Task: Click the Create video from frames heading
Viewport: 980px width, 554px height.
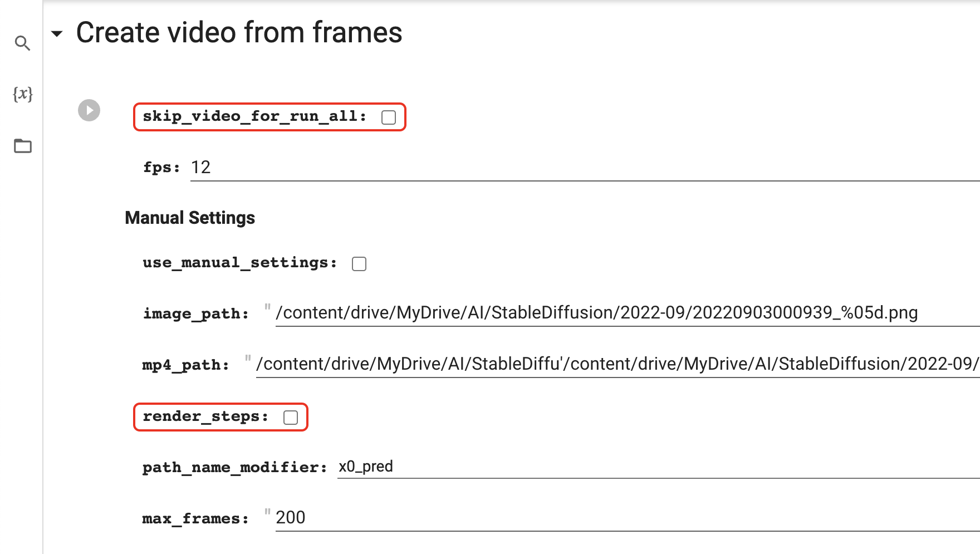Action: [x=239, y=32]
